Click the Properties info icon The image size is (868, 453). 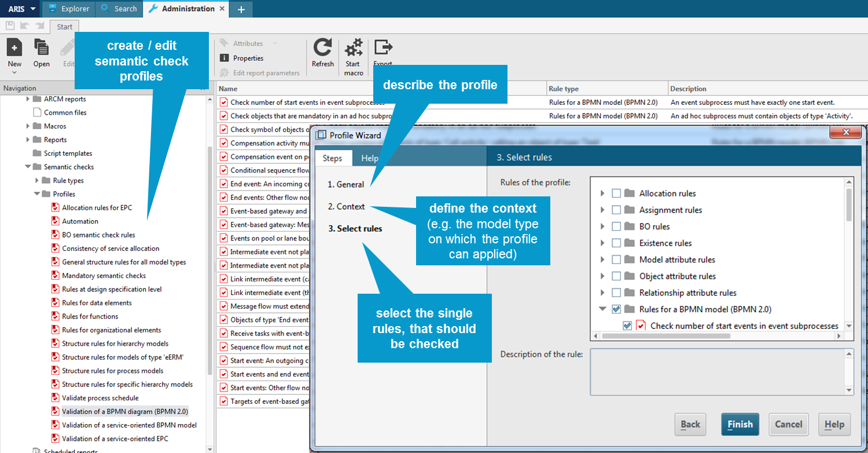click(225, 58)
